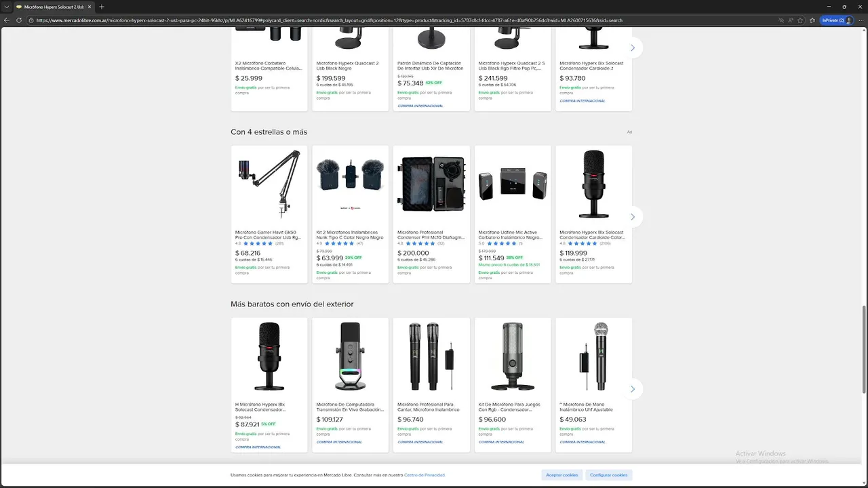
Task: Click the Udfine Mic star rating
Action: pyautogui.click(x=502, y=243)
